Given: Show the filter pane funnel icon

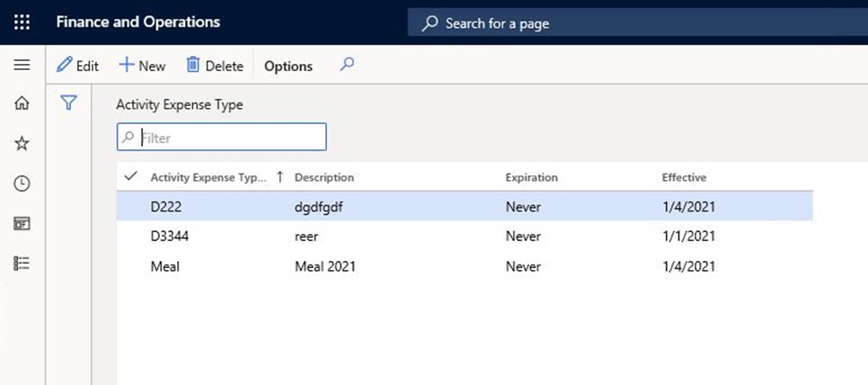Looking at the screenshot, I should (x=68, y=103).
